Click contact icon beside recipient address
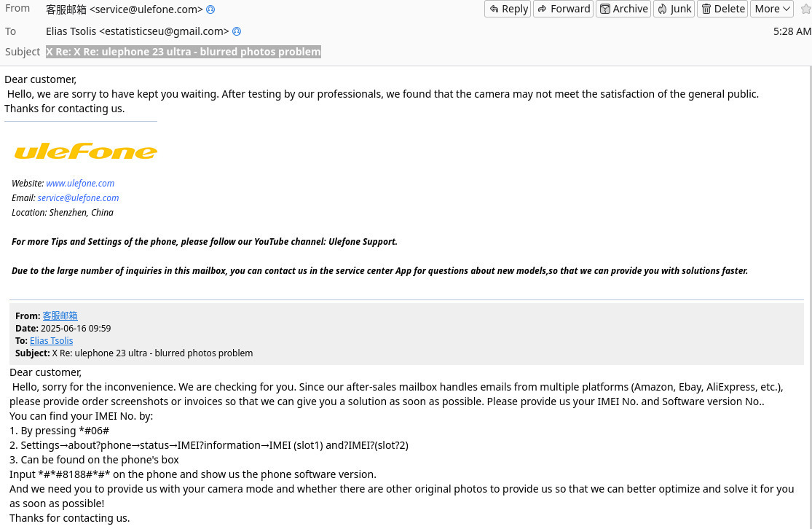The image size is (812, 529). pyautogui.click(x=237, y=31)
